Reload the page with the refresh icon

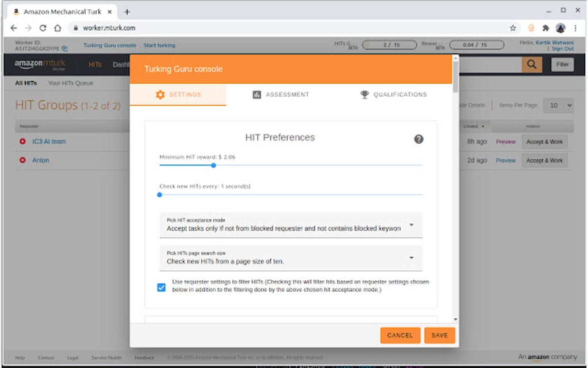43,28
